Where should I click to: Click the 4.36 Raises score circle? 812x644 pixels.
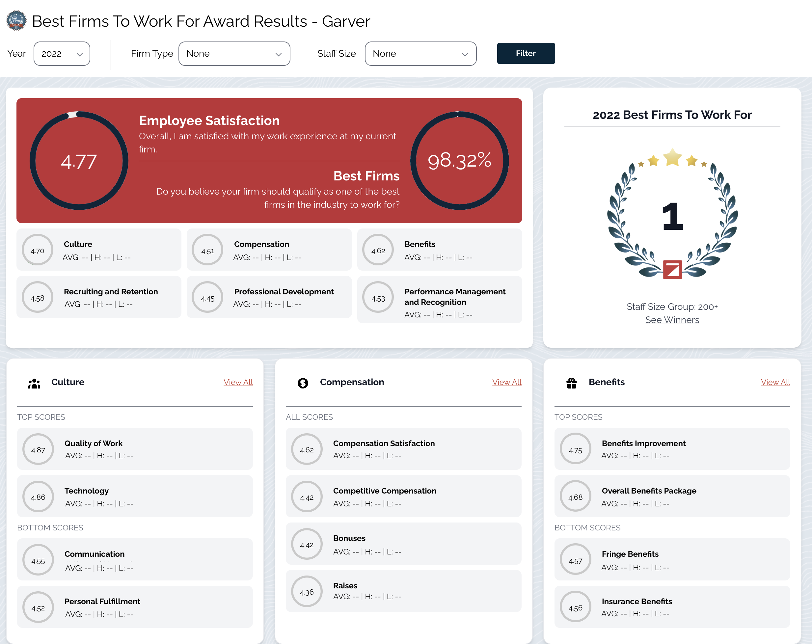(307, 591)
